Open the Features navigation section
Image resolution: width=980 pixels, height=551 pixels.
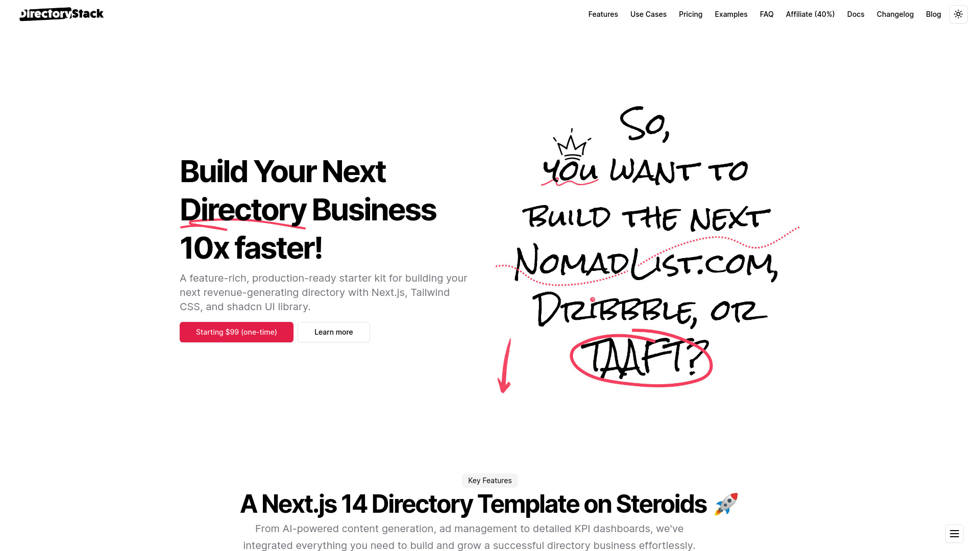pyautogui.click(x=603, y=14)
